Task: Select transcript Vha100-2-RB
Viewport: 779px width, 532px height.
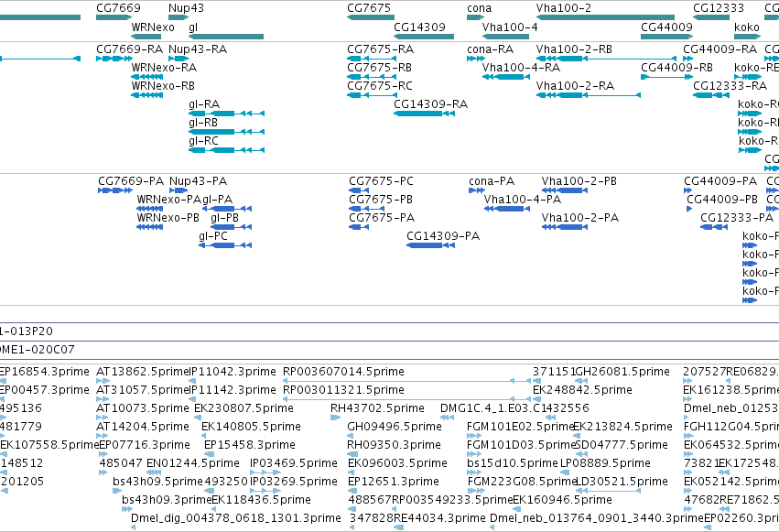Action: click(x=574, y=49)
